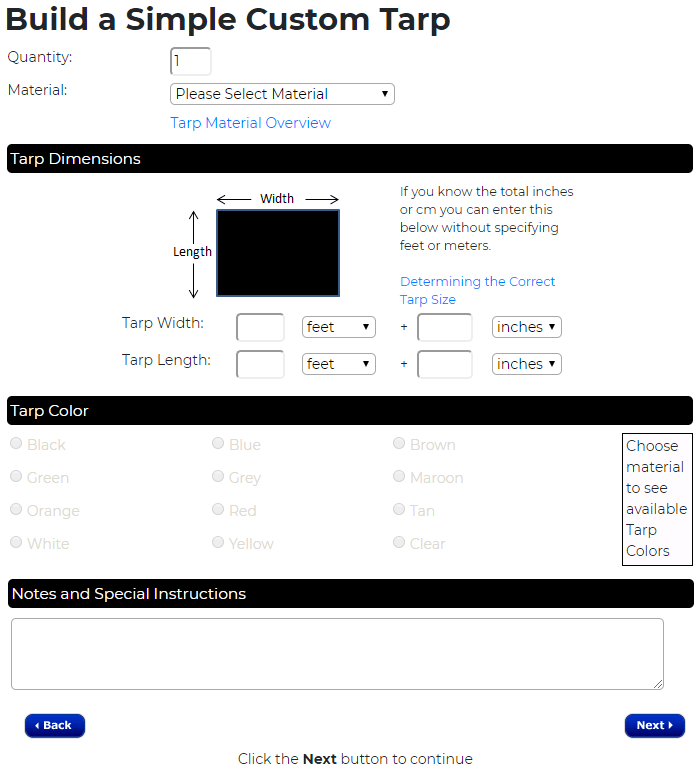
Task: Focus the Tarp Width first number field
Action: pos(260,327)
